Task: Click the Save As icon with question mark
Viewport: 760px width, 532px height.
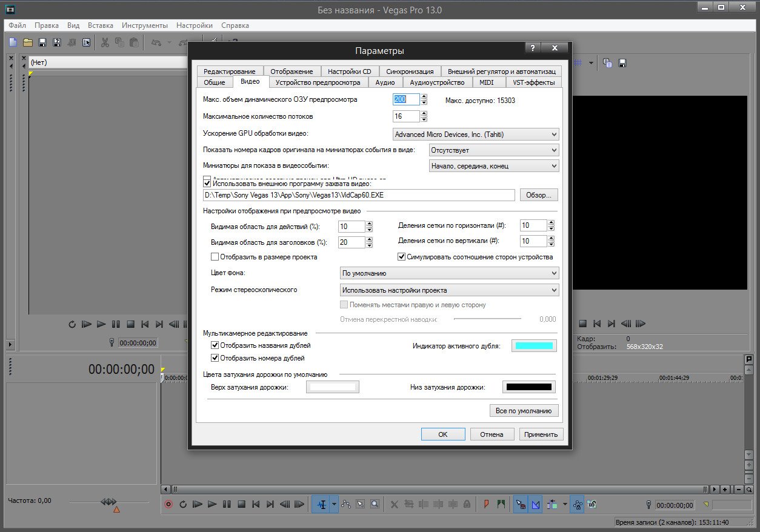Action: [57, 42]
